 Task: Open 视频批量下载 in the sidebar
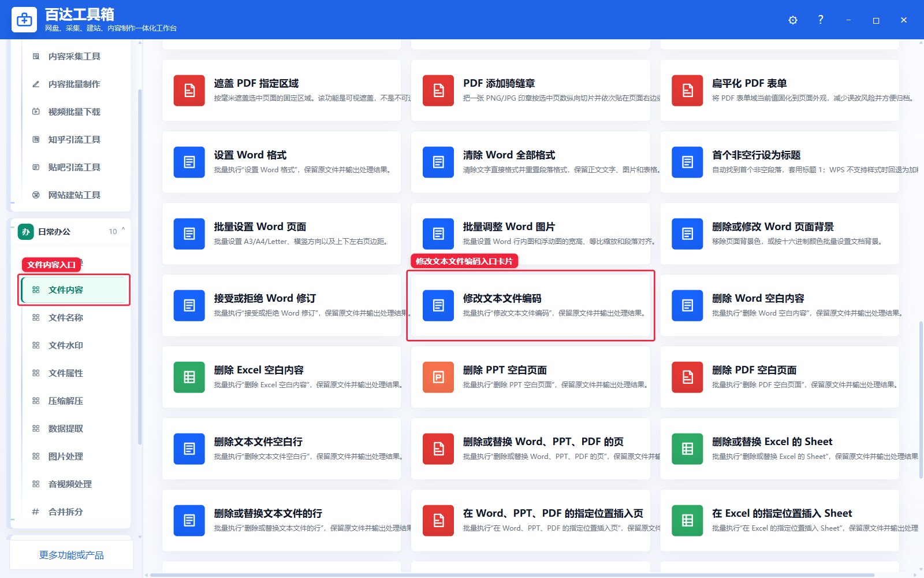pos(74,112)
